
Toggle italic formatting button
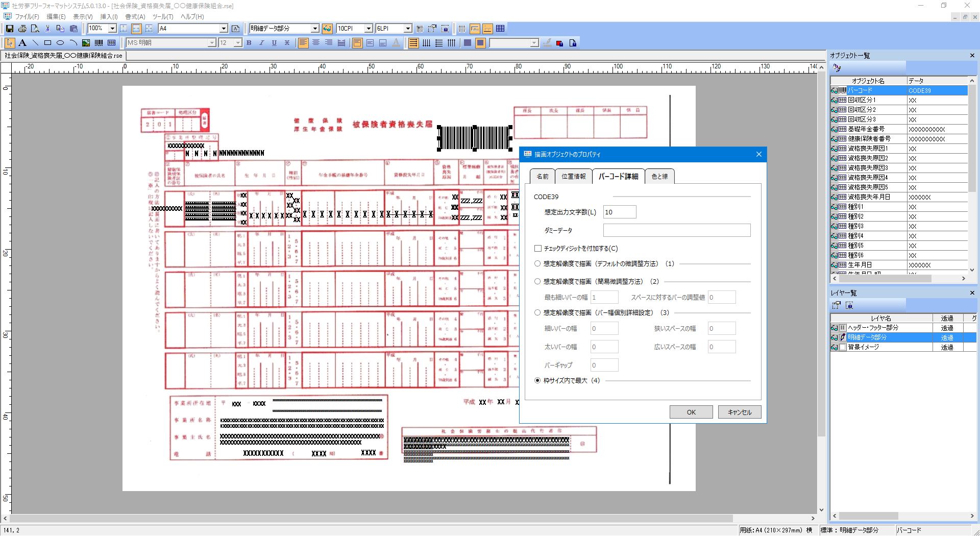262,43
